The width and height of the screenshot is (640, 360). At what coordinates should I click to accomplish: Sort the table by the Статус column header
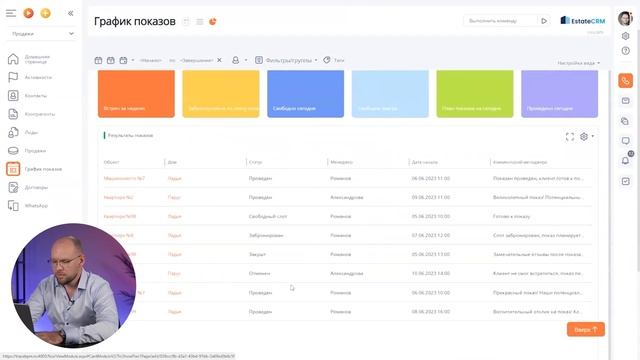256,162
